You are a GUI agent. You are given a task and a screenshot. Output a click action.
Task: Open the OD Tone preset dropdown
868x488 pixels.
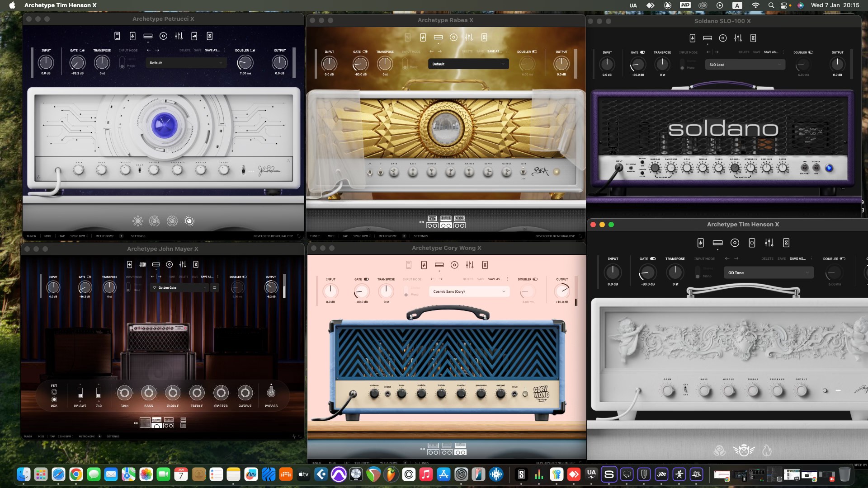pos(769,273)
